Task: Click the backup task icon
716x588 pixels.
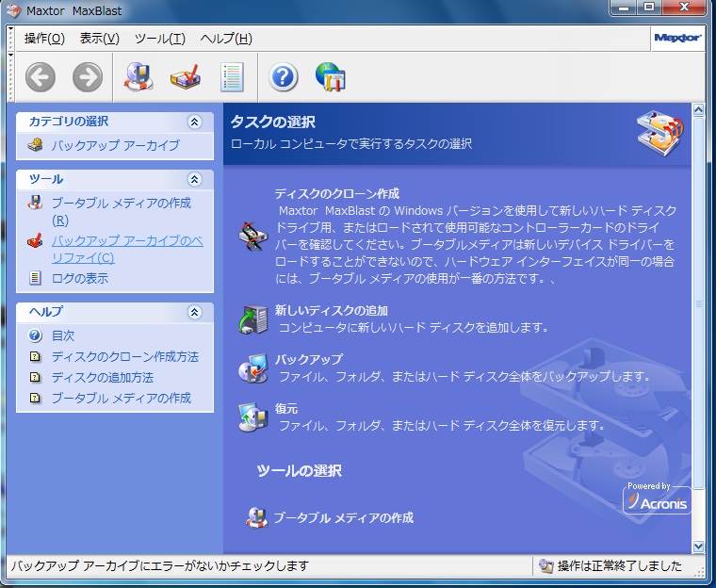Action: pyautogui.click(x=253, y=368)
